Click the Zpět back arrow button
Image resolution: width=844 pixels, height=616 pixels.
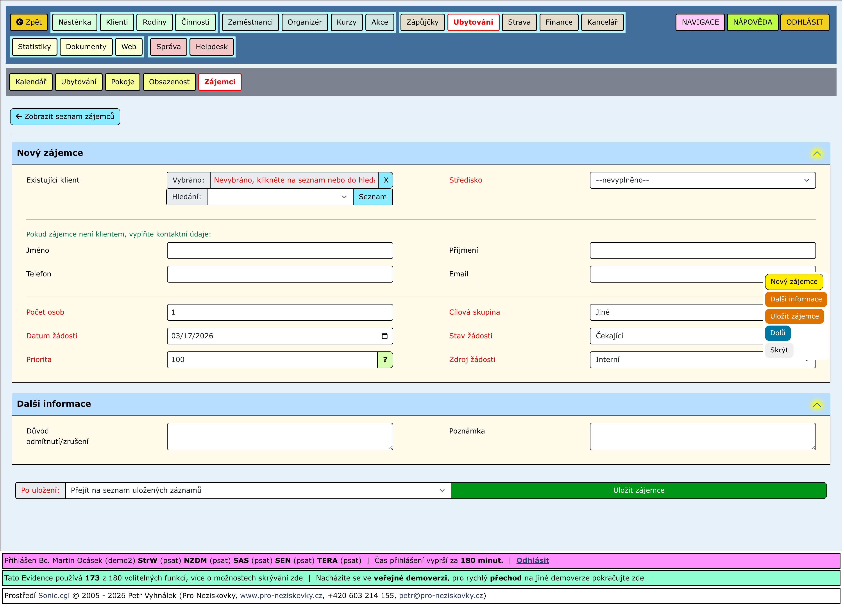tap(29, 22)
